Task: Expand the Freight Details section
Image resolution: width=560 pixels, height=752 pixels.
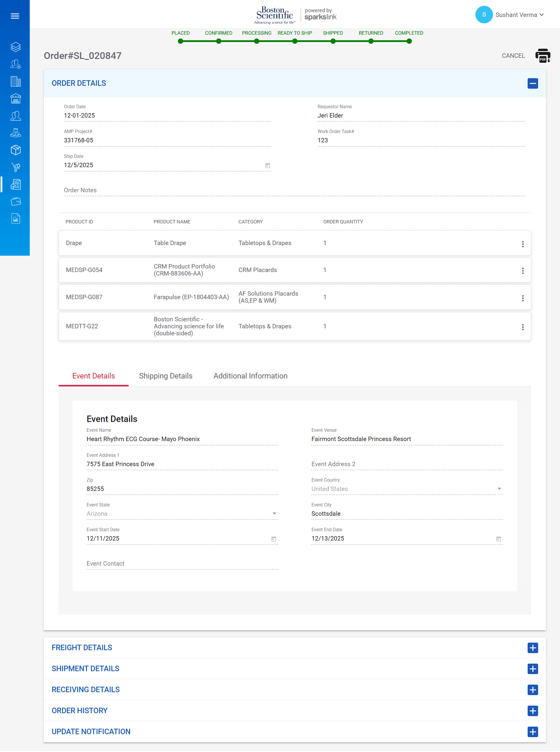Action: tap(532, 648)
